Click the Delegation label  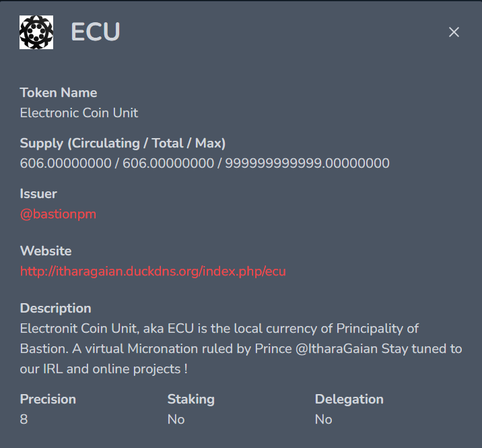pos(349,399)
